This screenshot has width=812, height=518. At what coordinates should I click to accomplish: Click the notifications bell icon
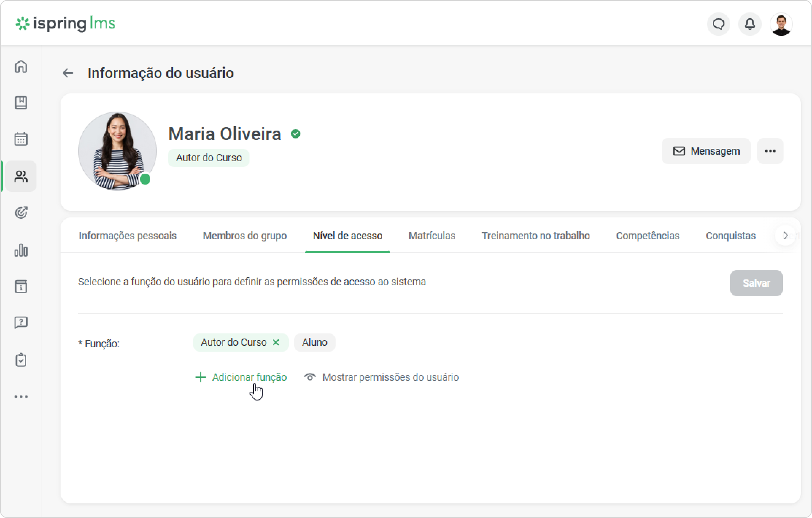[750, 24]
